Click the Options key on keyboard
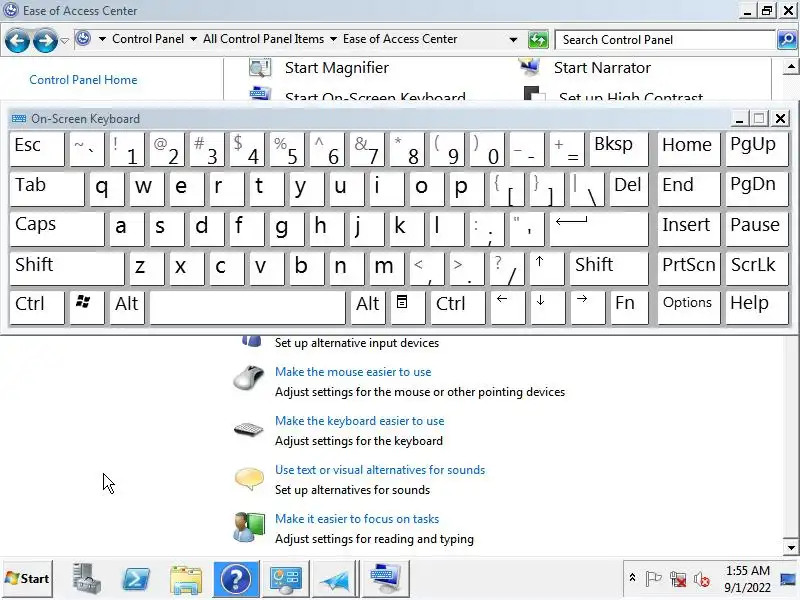 [x=688, y=307]
